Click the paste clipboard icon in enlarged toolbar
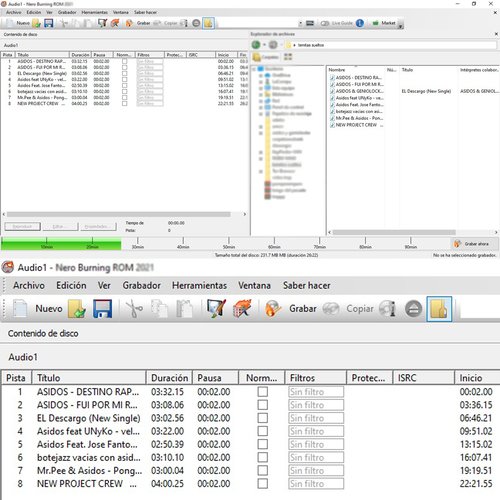The width and height of the screenshot is (500, 500). pyautogui.click(x=184, y=309)
